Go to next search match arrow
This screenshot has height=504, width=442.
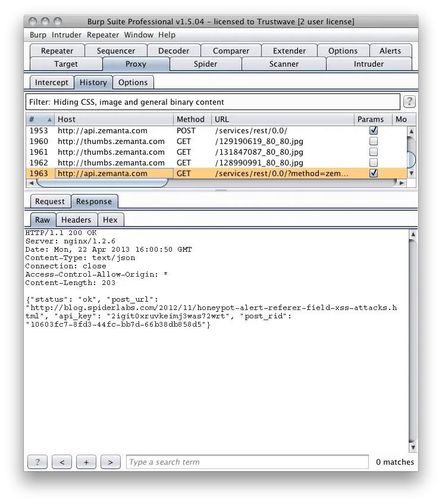(110, 462)
